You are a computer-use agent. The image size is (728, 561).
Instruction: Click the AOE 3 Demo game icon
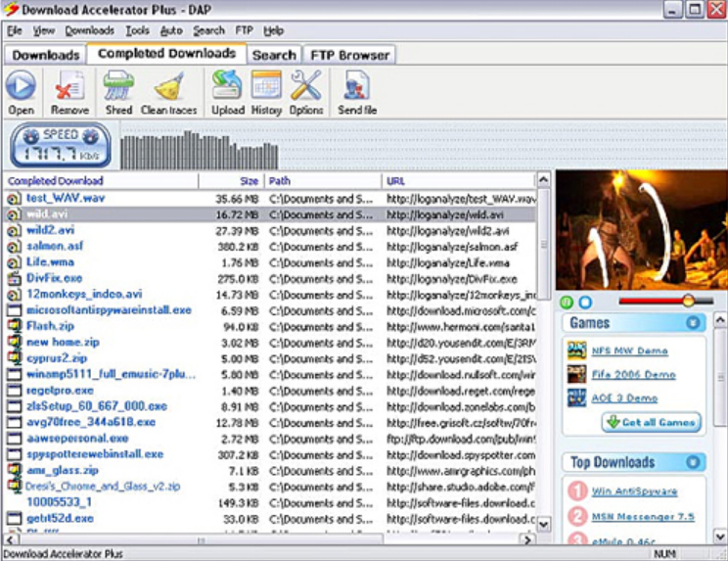coord(576,398)
